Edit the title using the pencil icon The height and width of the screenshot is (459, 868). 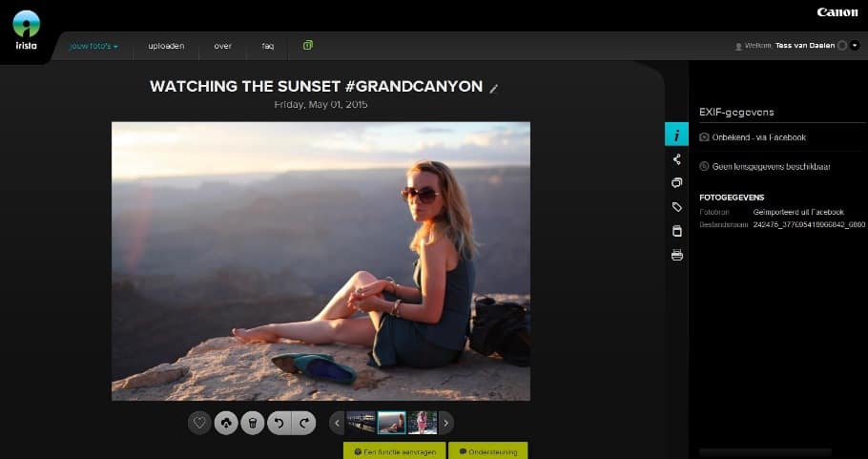pos(494,88)
